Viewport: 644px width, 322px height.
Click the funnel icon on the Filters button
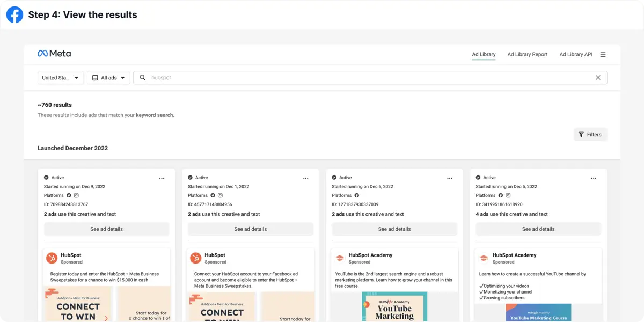pos(581,135)
